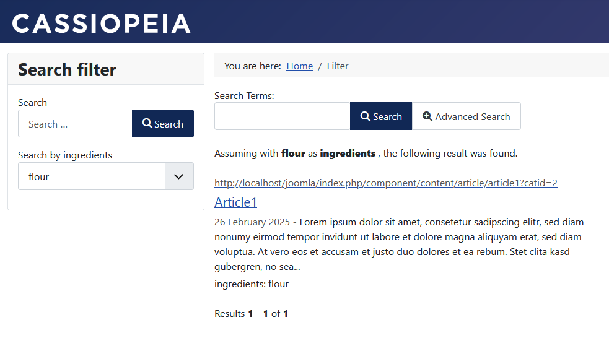
Task: Click the 'ingredients: flour' result text
Action: pyautogui.click(x=252, y=284)
